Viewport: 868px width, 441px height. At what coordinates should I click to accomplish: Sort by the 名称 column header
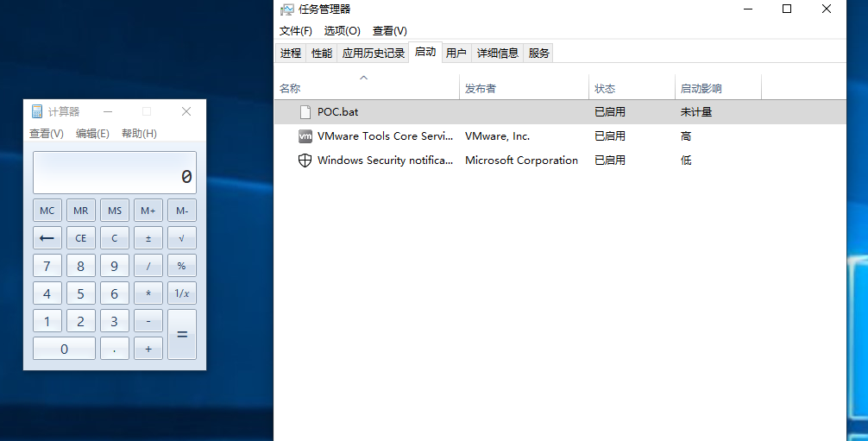[367, 87]
